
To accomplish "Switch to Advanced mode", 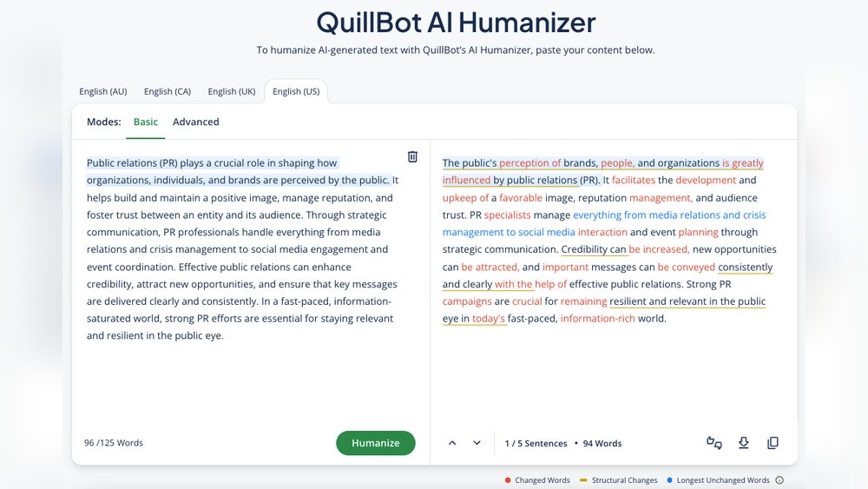I will coord(196,122).
